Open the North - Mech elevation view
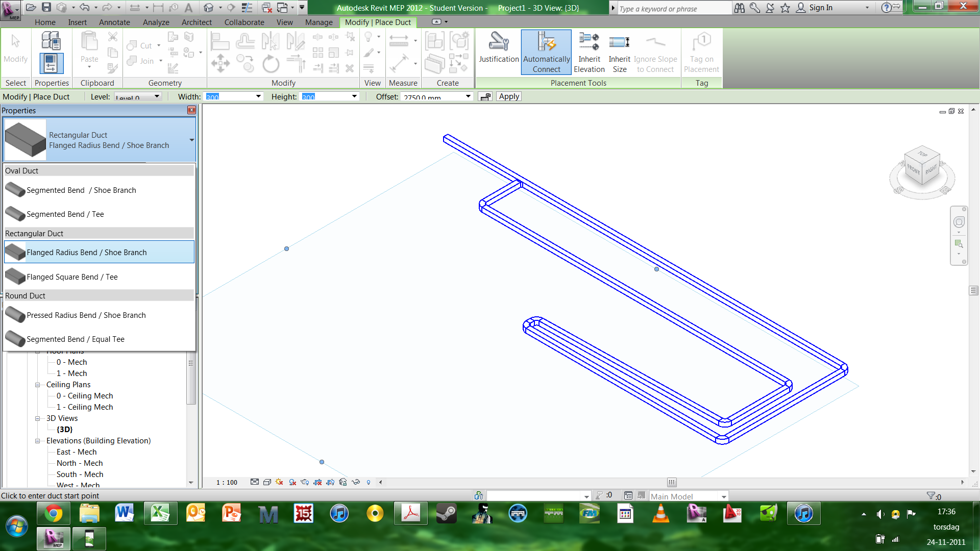980x551 pixels. pos(80,463)
